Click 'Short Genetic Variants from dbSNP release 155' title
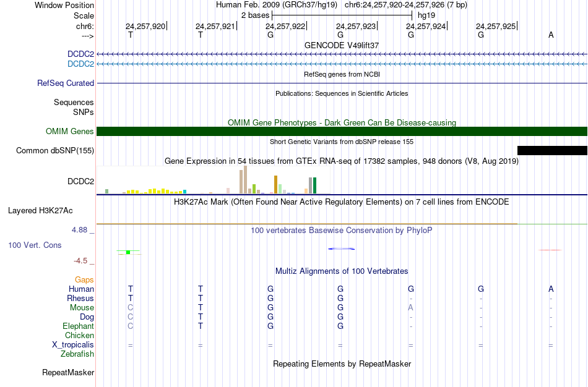The height and width of the screenshot is (387, 588). click(x=342, y=142)
